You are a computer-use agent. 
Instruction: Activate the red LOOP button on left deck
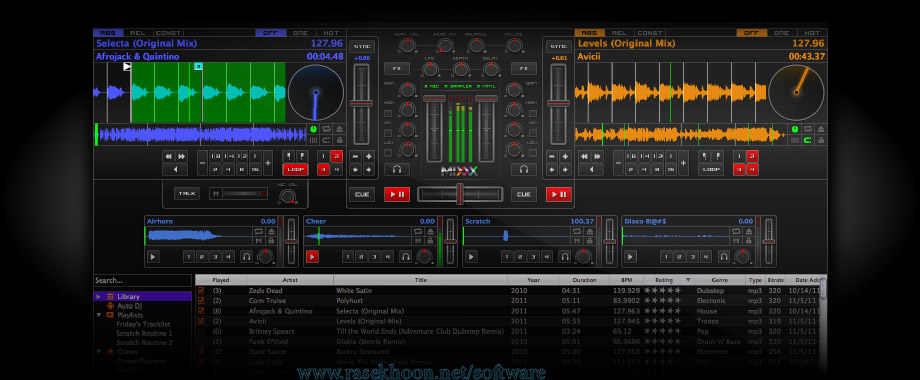295,169
